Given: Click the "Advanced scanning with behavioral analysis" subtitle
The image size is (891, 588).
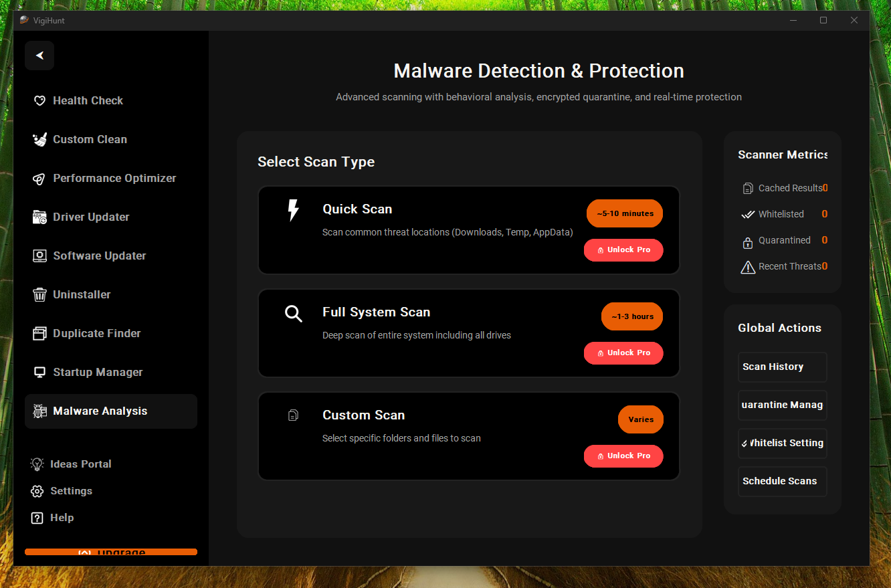Looking at the screenshot, I should click(x=538, y=98).
